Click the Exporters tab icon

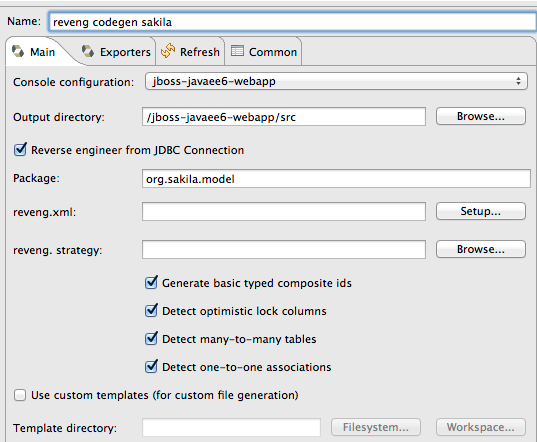[88, 51]
